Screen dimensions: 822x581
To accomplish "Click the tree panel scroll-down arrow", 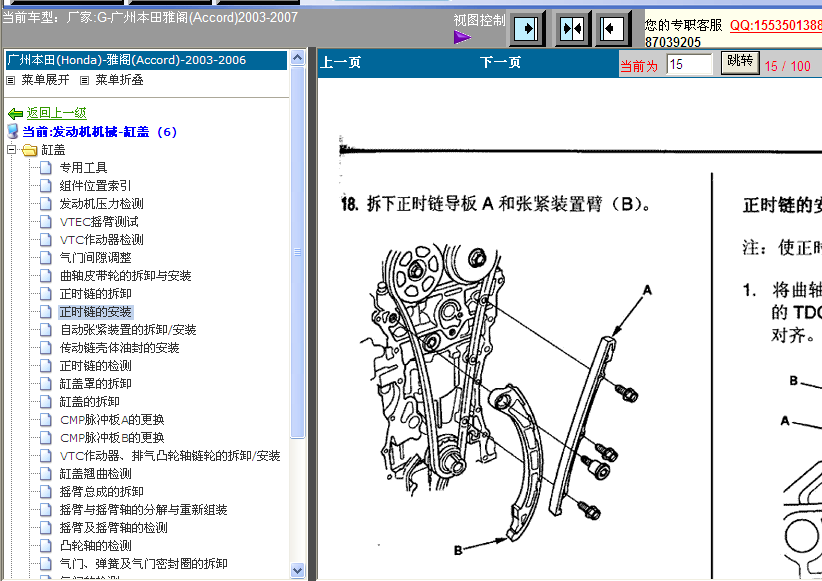I will [297, 570].
